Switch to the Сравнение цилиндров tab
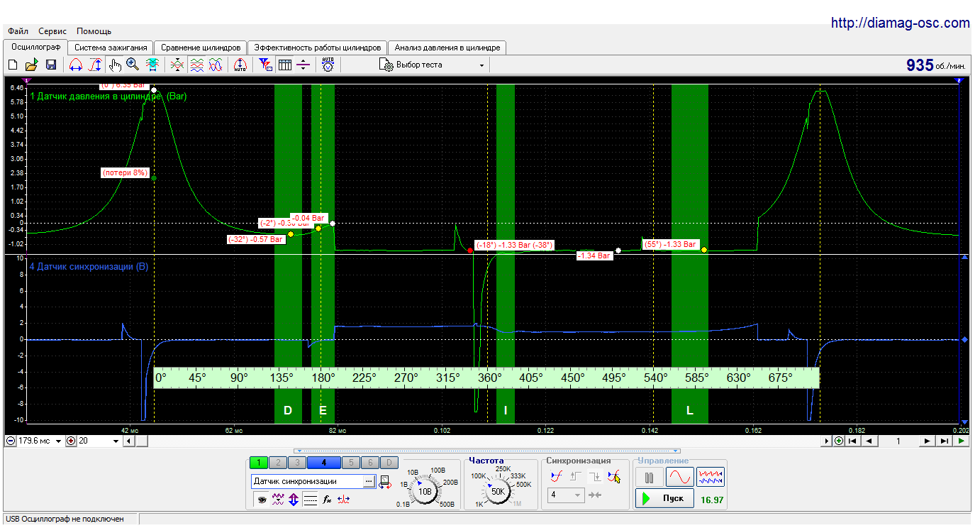The image size is (980, 528). click(x=201, y=48)
